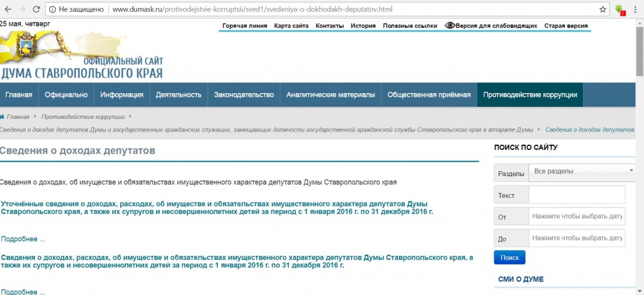
Task: Open Сведения о доходах, расходах 2016 article
Action: [x=236, y=261]
